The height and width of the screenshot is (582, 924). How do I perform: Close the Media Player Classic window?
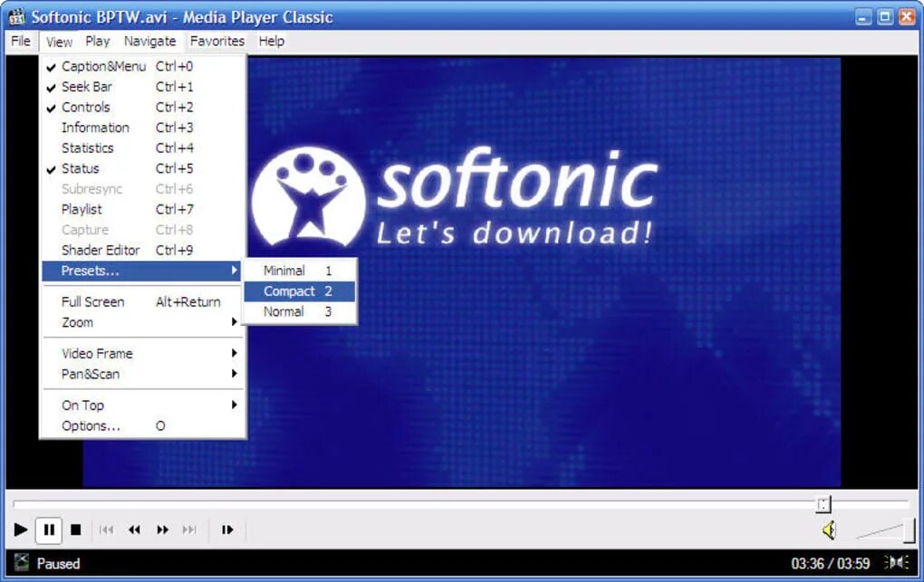point(907,16)
